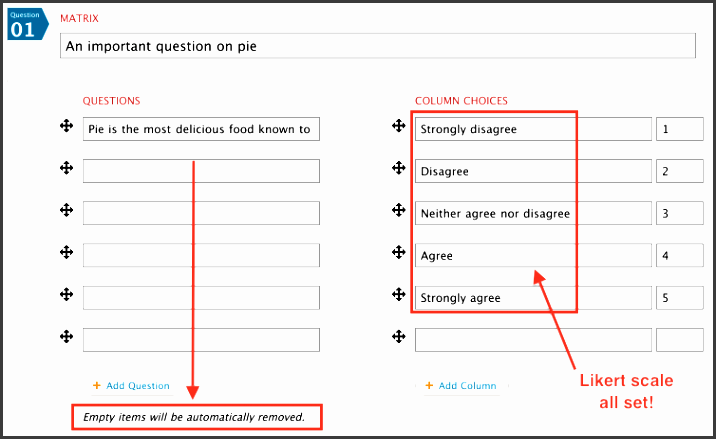Click the move handle beside the Agree column
Image resolution: width=716 pixels, height=439 pixels.
(x=400, y=252)
